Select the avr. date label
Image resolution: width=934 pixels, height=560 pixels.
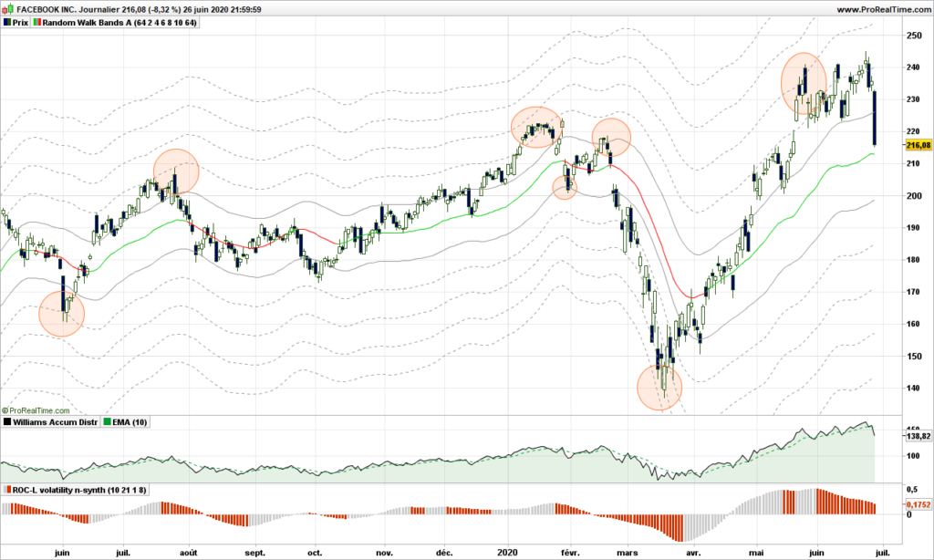[x=693, y=553]
